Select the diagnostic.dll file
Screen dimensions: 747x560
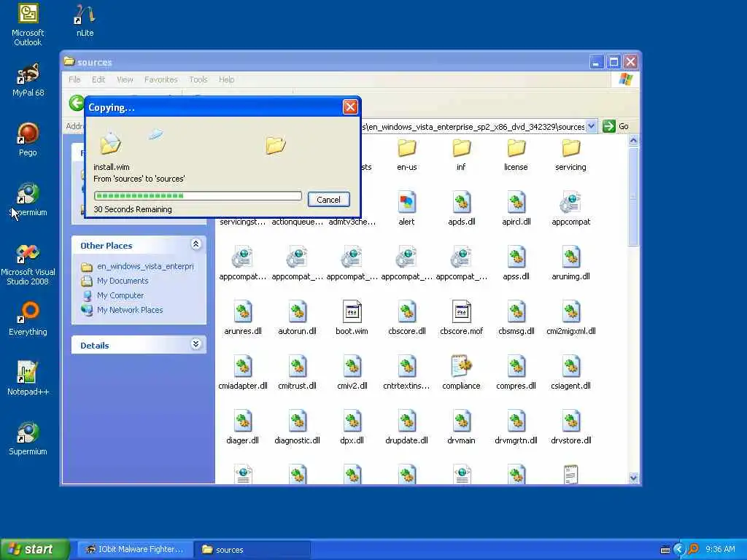point(298,427)
